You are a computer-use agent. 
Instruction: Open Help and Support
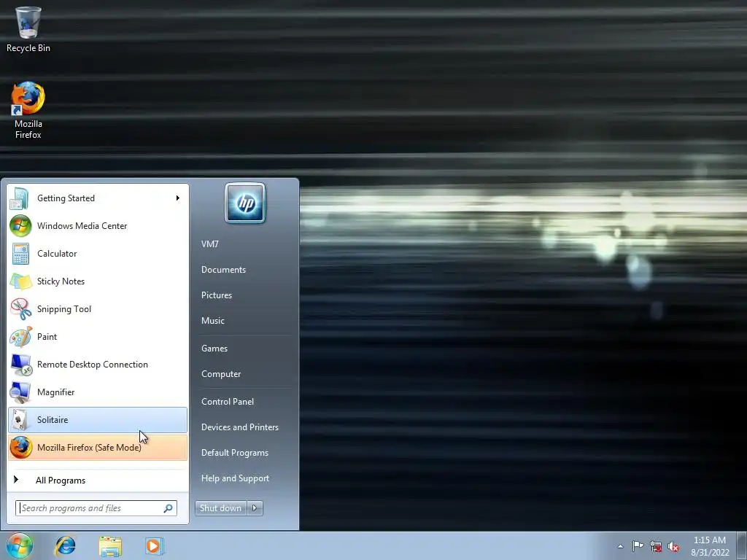pyautogui.click(x=236, y=478)
